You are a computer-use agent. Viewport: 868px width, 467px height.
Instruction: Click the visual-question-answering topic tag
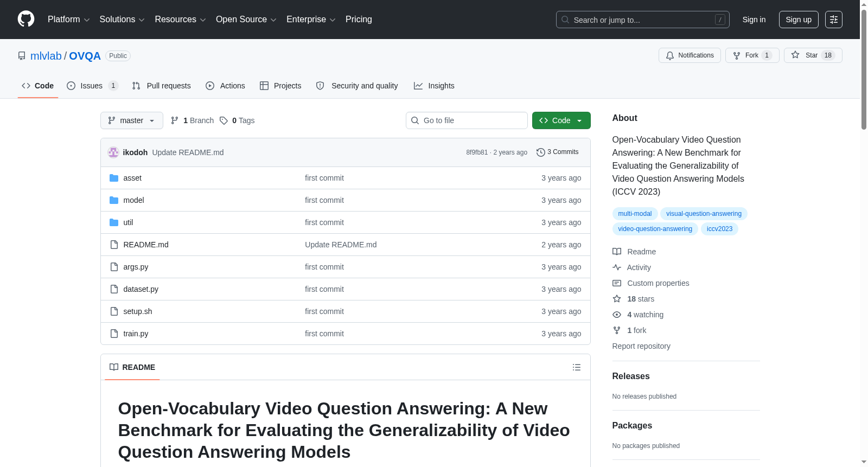704,214
